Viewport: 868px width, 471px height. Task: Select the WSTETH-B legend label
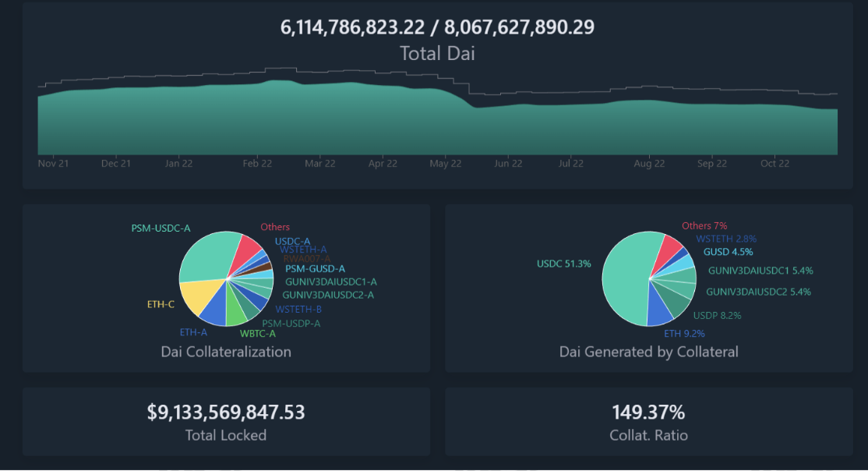tap(299, 310)
